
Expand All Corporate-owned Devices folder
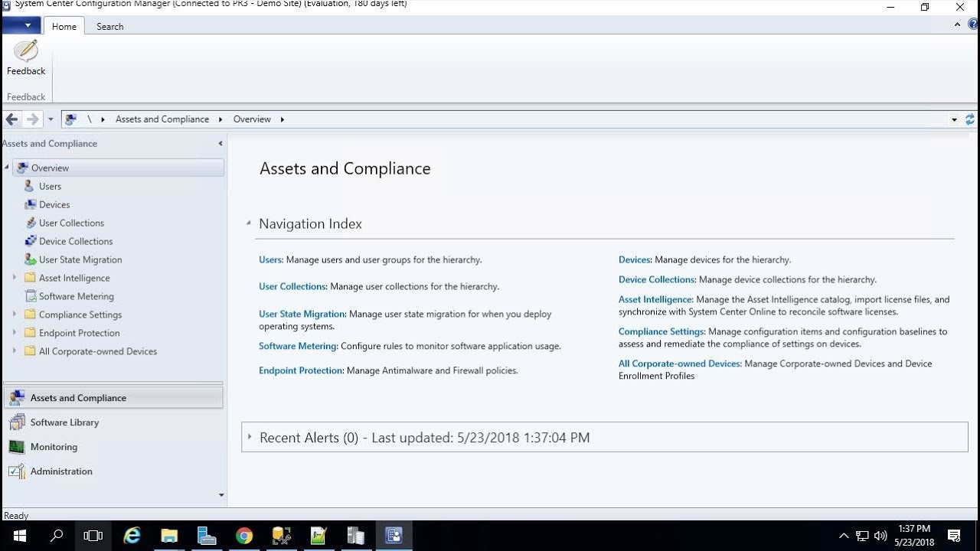click(x=14, y=351)
